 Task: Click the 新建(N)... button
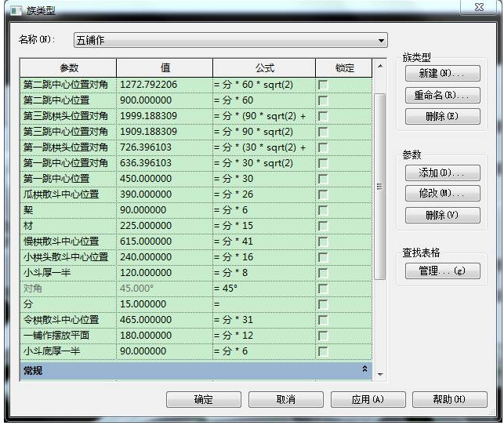(x=442, y=74)
